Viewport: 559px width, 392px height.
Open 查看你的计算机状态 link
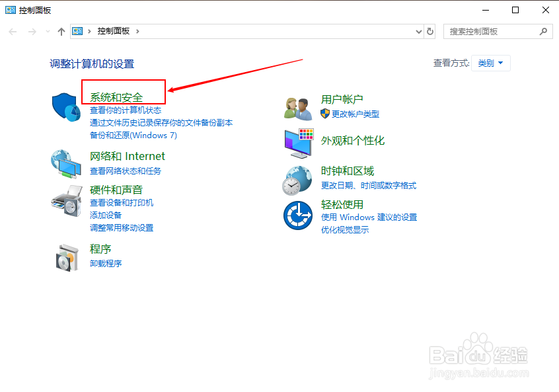pyautogui.click(x=126, y=110)
